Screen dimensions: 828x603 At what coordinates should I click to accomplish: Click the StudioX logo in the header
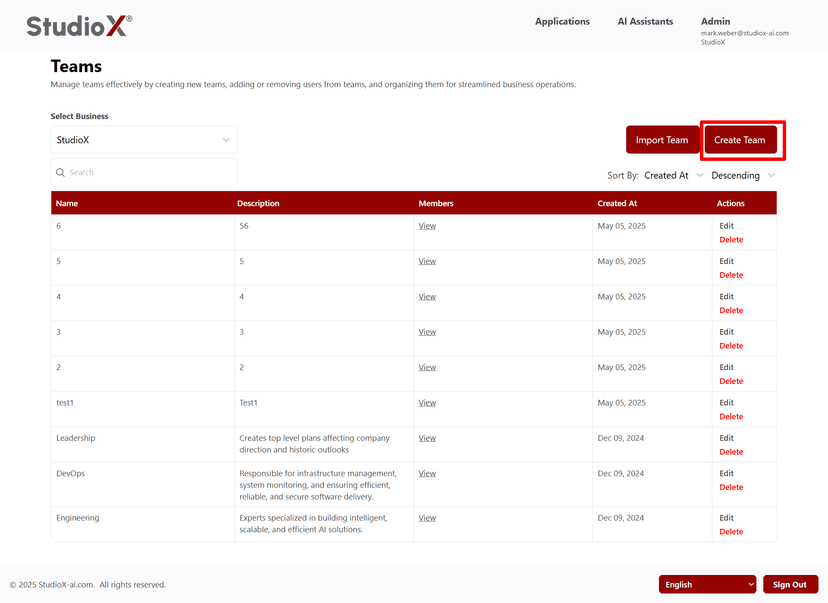point(76,27)
